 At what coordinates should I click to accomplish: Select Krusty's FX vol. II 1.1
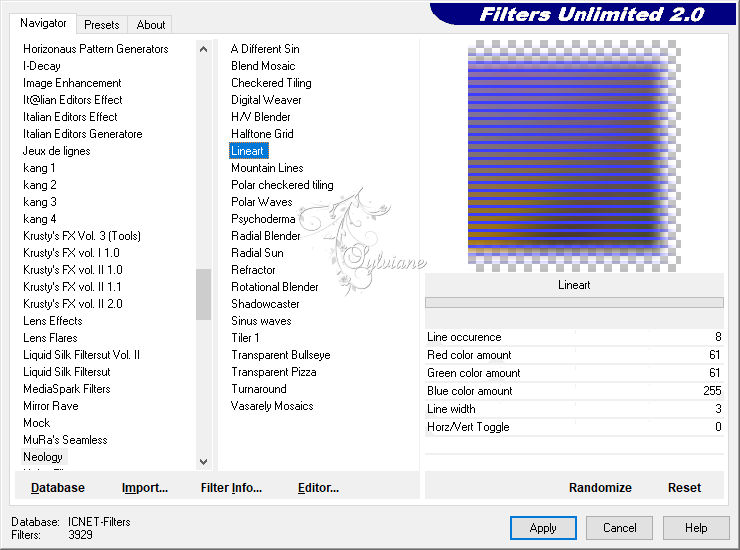(x=72, y=287)
